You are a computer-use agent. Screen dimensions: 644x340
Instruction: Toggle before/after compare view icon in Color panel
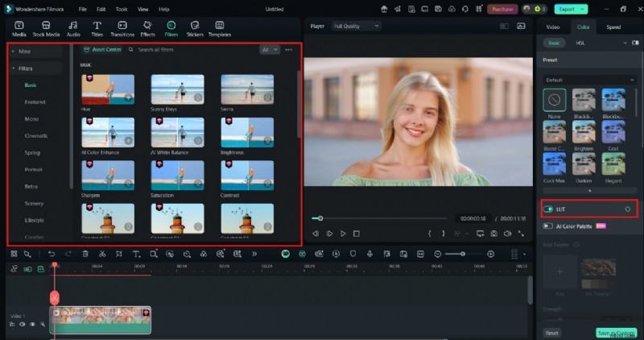coord(635,43)
